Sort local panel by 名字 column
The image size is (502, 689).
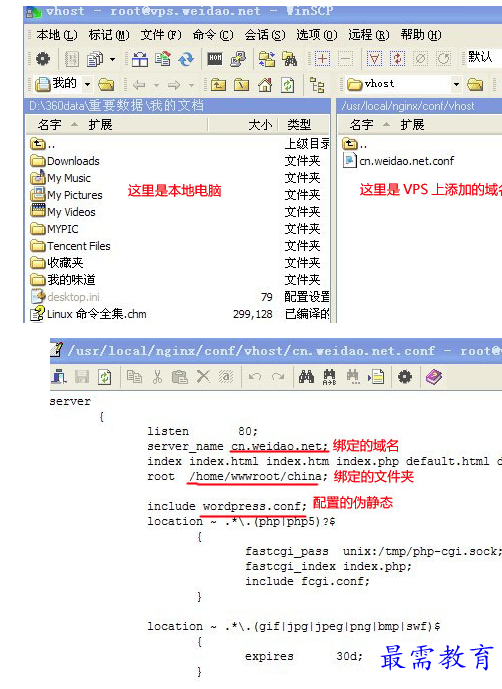point(49,125)
